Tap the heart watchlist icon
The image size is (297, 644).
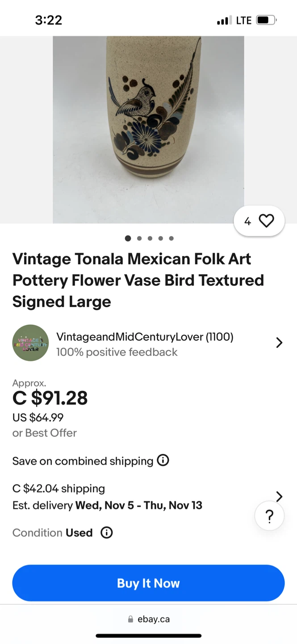tap(266, 221)
